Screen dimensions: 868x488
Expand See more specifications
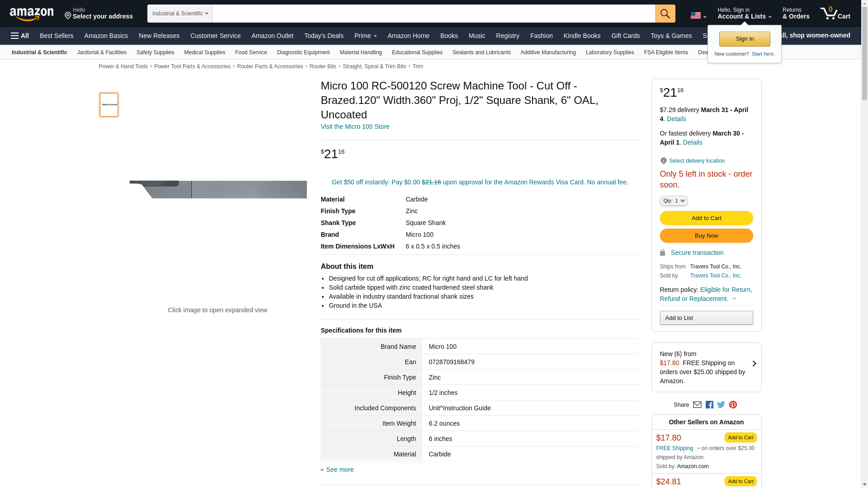tap(339, 469)
